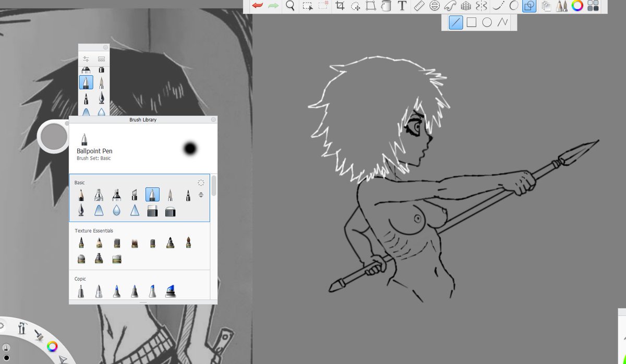626x364 pixels.
Task: Select the Zoom magnifier tool
Action: [x=291, y=6]
